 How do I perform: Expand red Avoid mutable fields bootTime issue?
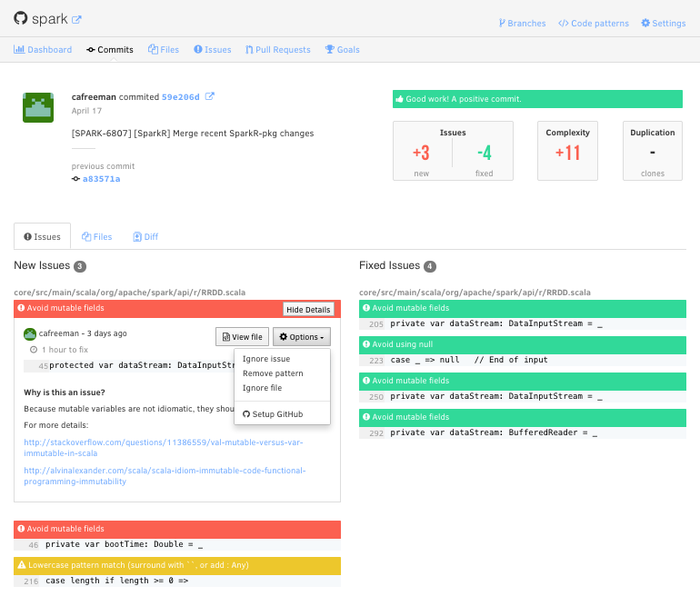click(177, 529)
